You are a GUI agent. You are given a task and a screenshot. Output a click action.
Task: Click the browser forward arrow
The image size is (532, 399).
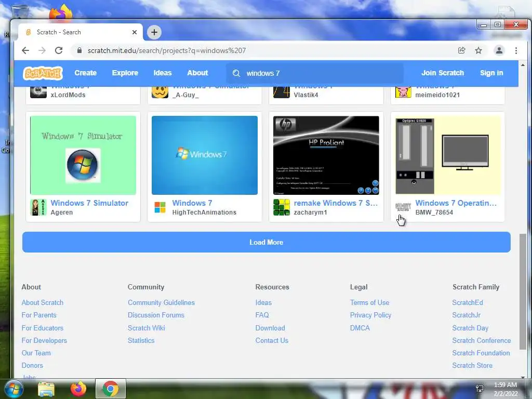[x=42, y=50]
